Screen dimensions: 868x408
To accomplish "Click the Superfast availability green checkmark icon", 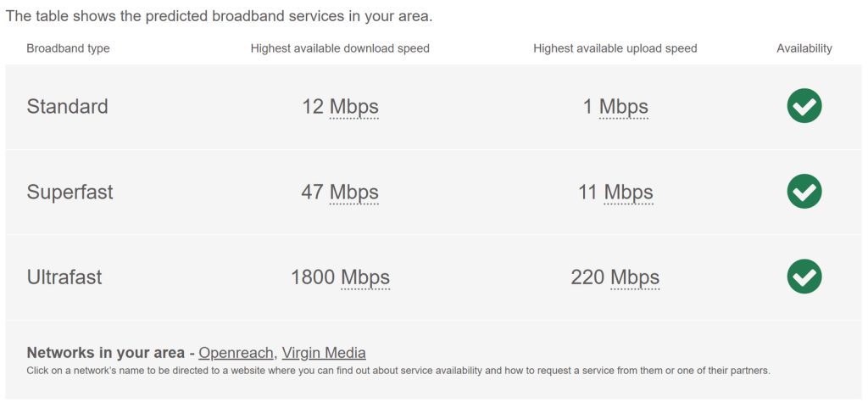I will coord(804,192).
